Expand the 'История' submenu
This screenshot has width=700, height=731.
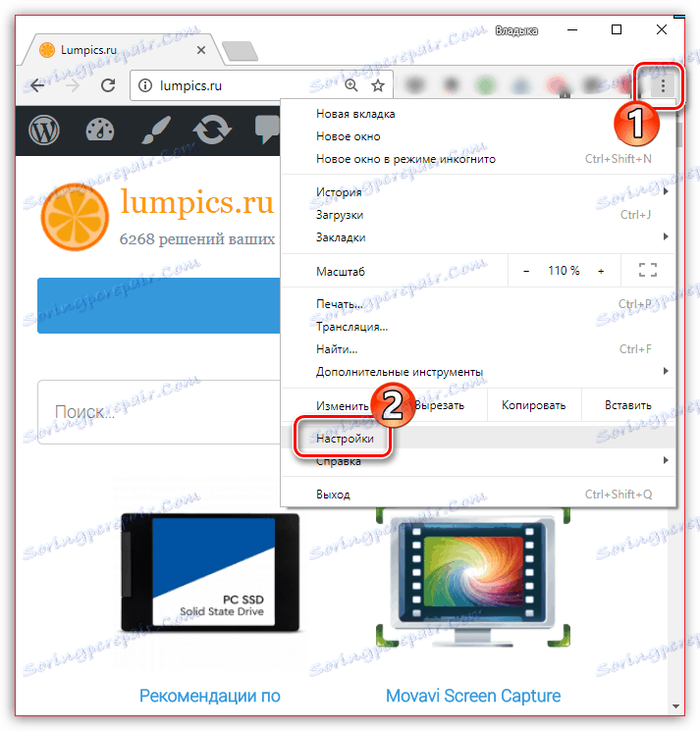478,192
